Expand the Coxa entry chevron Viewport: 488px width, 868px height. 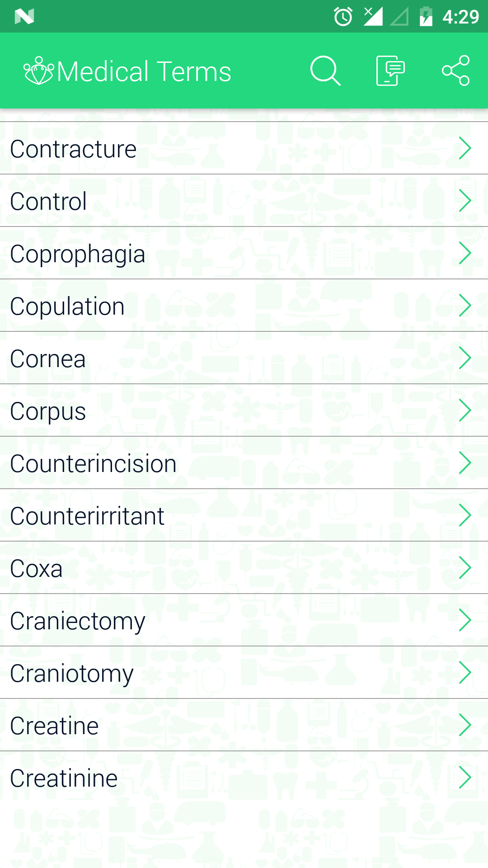click(x=465, y=568)
